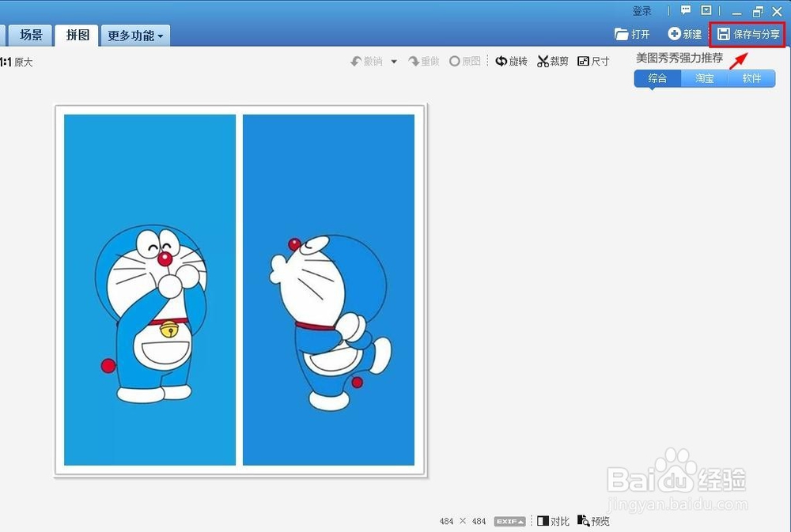
Task: Restore down the application window
Action: point(758,12)
